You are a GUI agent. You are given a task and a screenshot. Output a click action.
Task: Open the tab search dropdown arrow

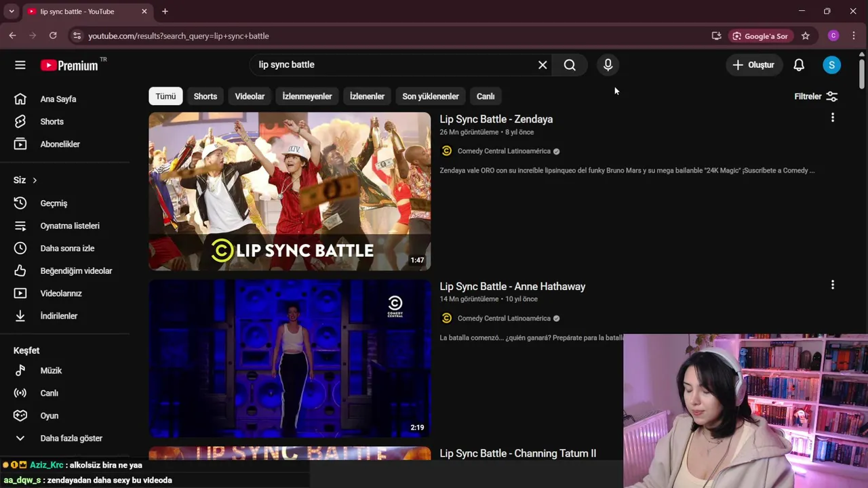[x=12, y=12]
